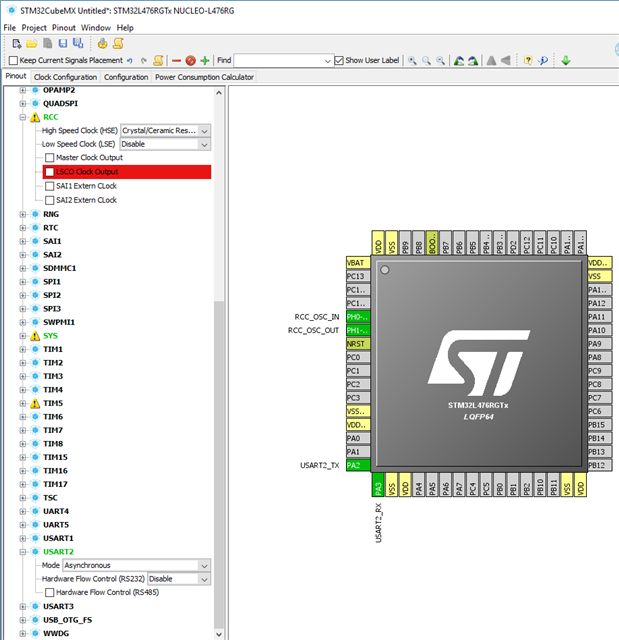619x640 pixels.
Task: Click the red minus icon in toolbar
Action: click(x=176, y=60)
